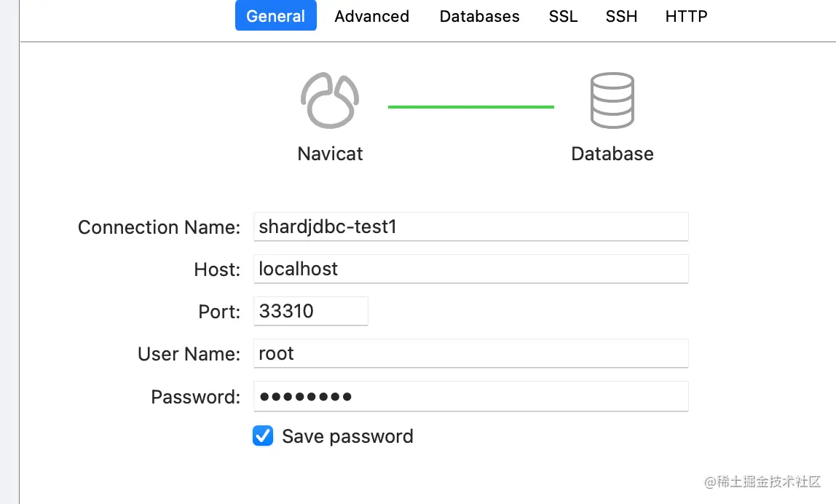Switch to the General tab
This screenshot has width=836, height=504.
275,16
